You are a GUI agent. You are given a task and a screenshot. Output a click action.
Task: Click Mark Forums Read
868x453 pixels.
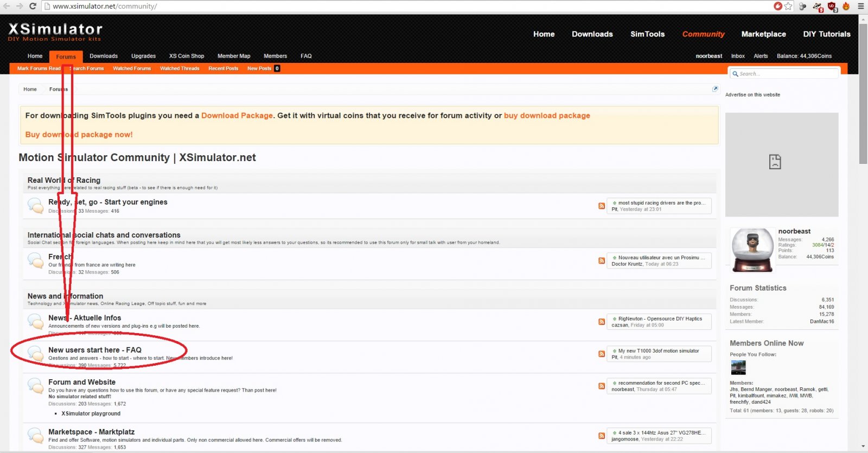[39, 68]
